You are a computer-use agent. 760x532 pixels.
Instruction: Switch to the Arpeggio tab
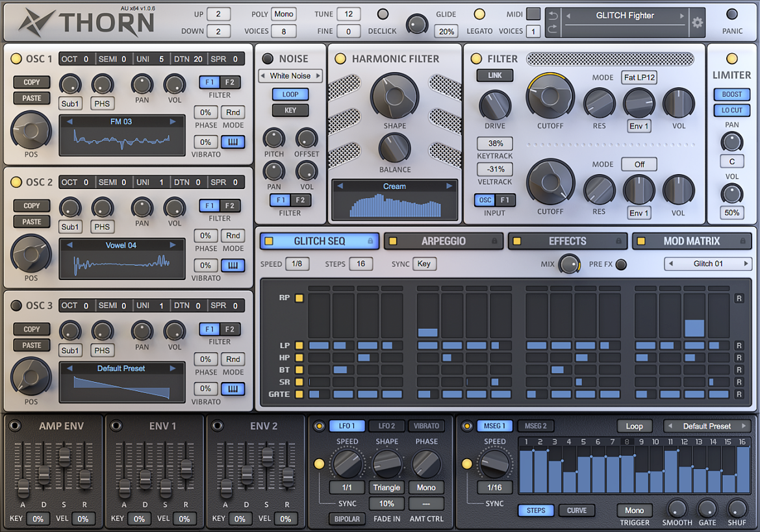coord(444,241)
